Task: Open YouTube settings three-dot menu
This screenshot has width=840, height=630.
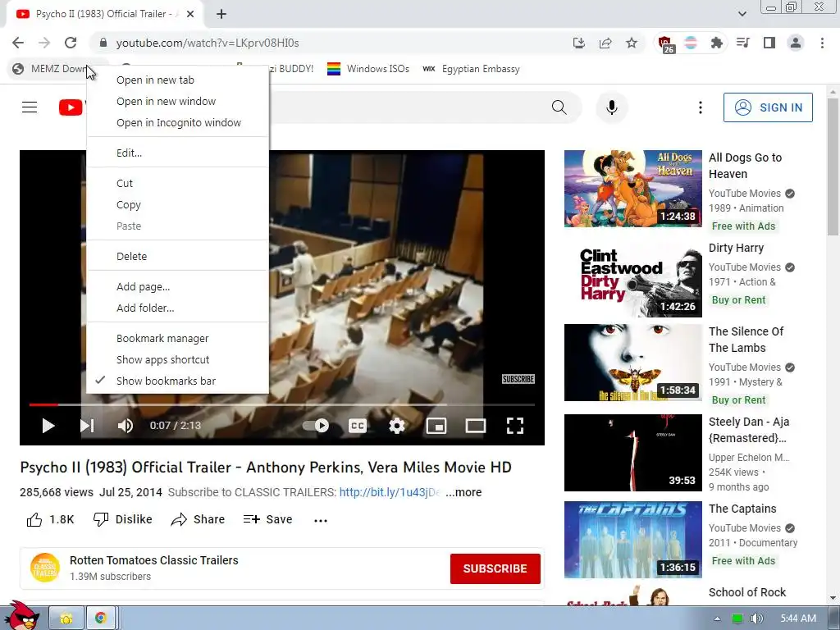Action: 700,107
